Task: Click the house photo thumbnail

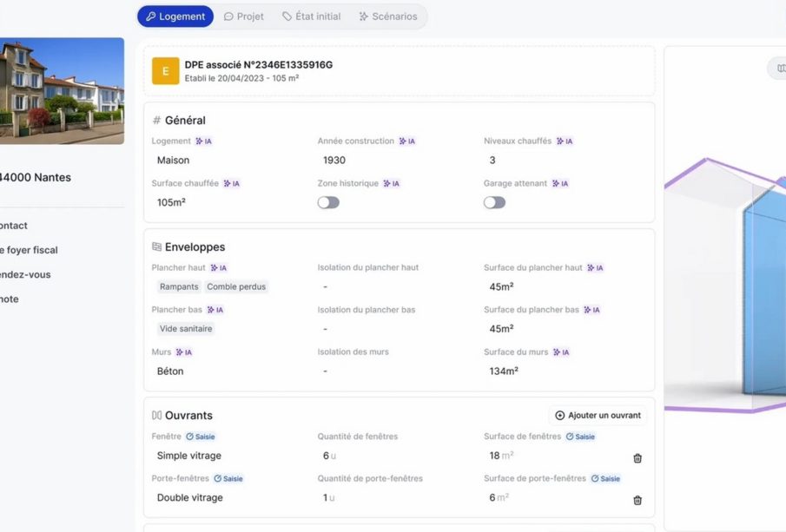Action: (x=61, y=90)
